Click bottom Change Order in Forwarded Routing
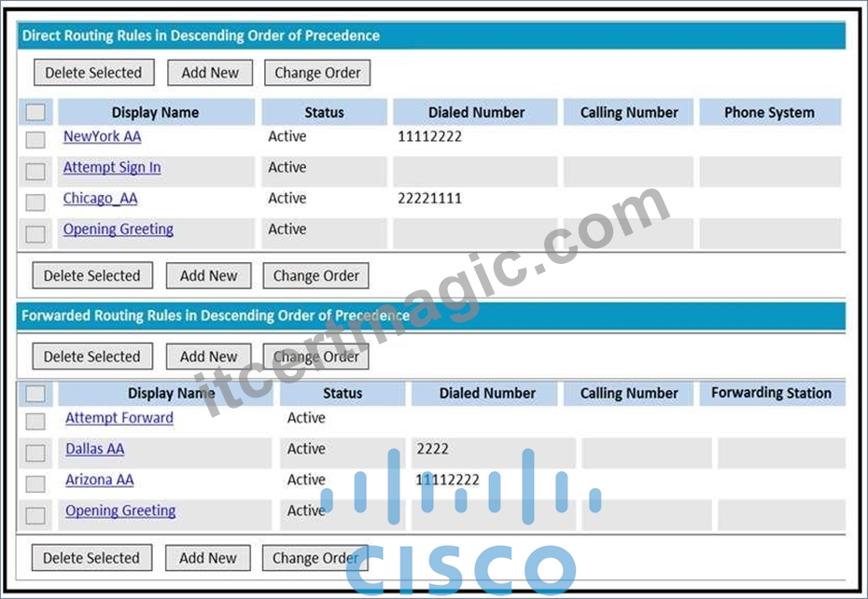Image resolution: width=868 pixels, height=599 pixels. click(x=315, y=557)
